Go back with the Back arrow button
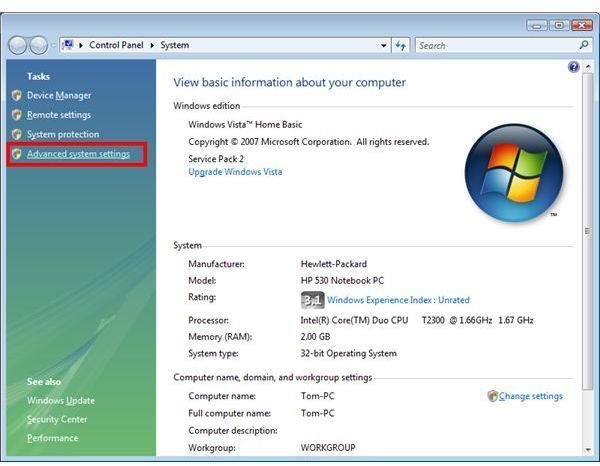The height and width of the screenshot is (466, 600). click(x=17, y=45)
